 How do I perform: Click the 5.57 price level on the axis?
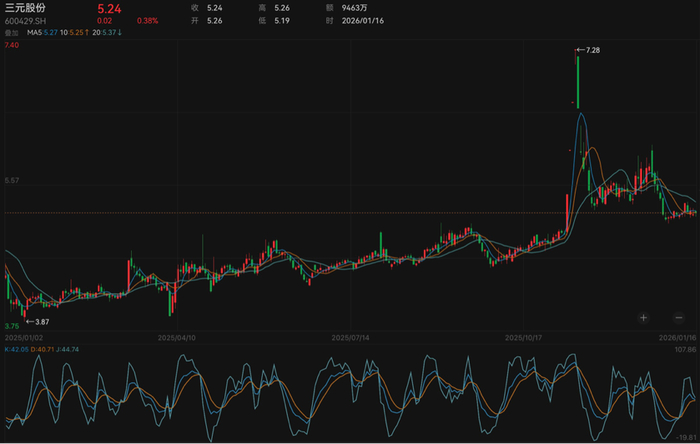[x=14, y=180]
